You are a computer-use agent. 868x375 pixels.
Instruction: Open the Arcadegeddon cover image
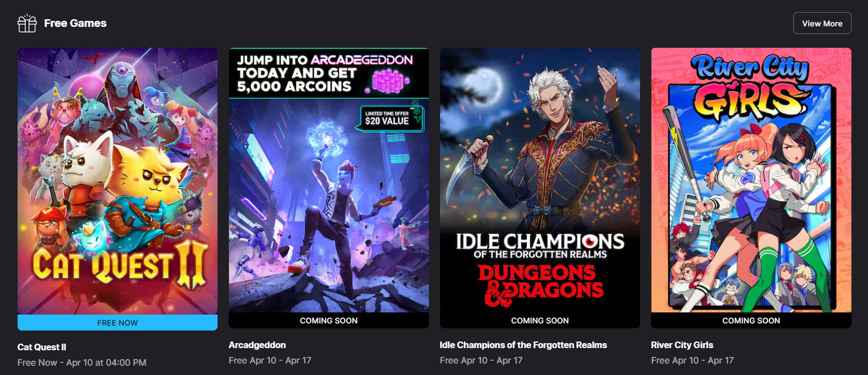tap(329, 180)
